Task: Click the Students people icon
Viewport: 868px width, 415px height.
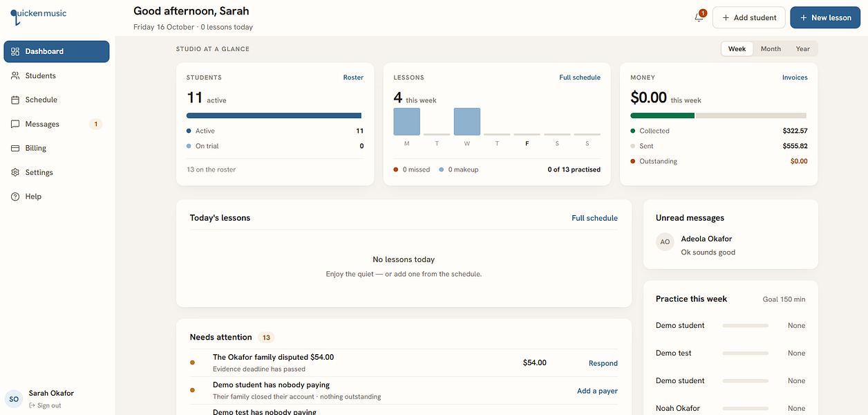Action: [x=15, y=76]
